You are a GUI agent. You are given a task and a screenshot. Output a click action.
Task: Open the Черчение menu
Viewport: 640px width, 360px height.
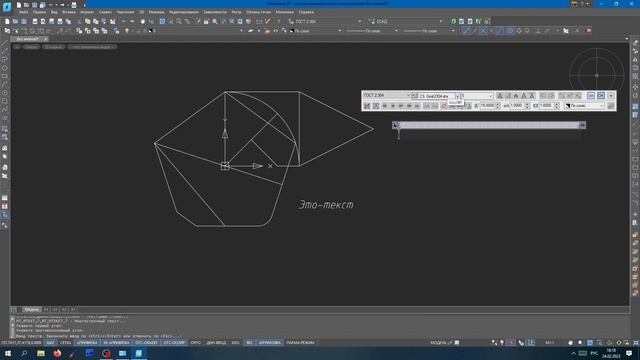(125, 12)
